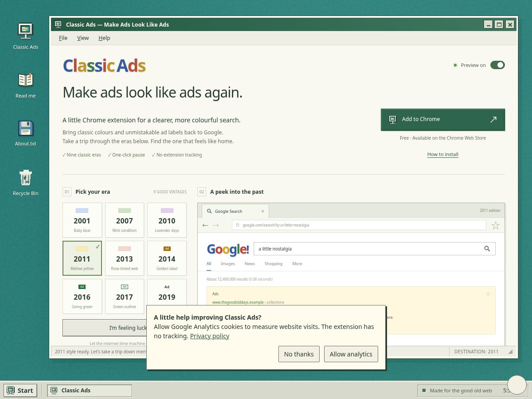Open the How to install link

[x=442, y=154]
